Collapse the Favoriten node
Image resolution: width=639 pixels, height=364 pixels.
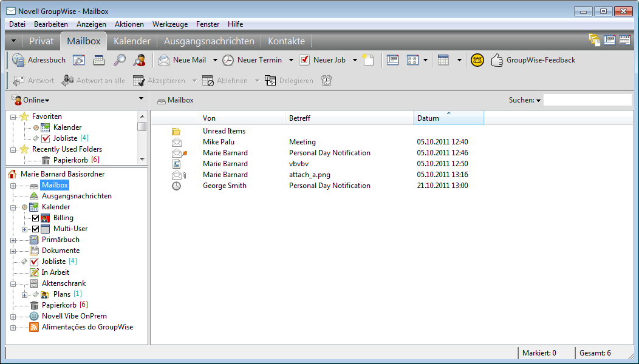[x=13, y=117]
